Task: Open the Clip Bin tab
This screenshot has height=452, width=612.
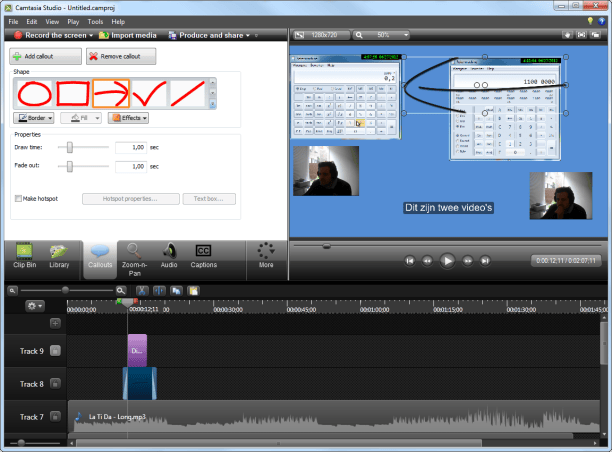Action: (x=25, y=256)
